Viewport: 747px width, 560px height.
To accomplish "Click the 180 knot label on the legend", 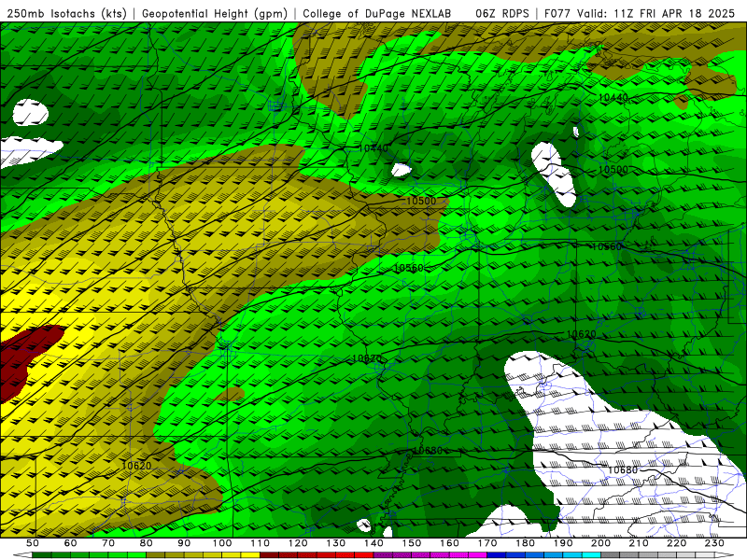I will (525, 543).
